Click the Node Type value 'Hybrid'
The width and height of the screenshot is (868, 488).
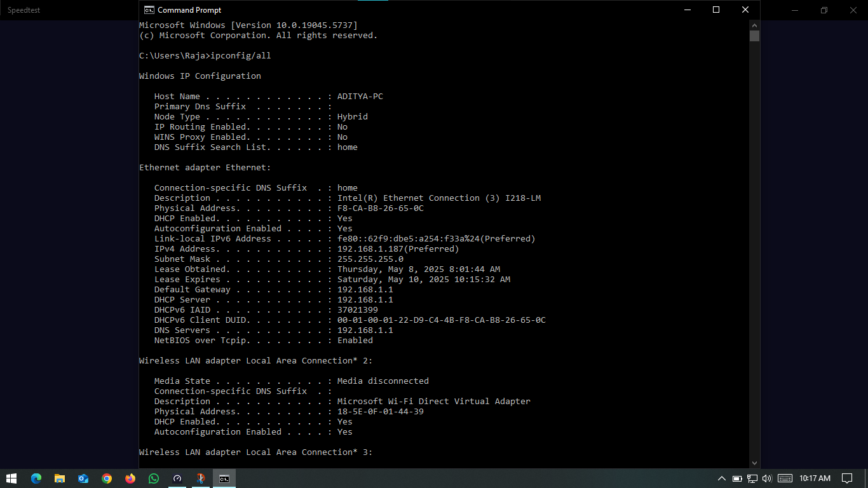tap(353, 117)
